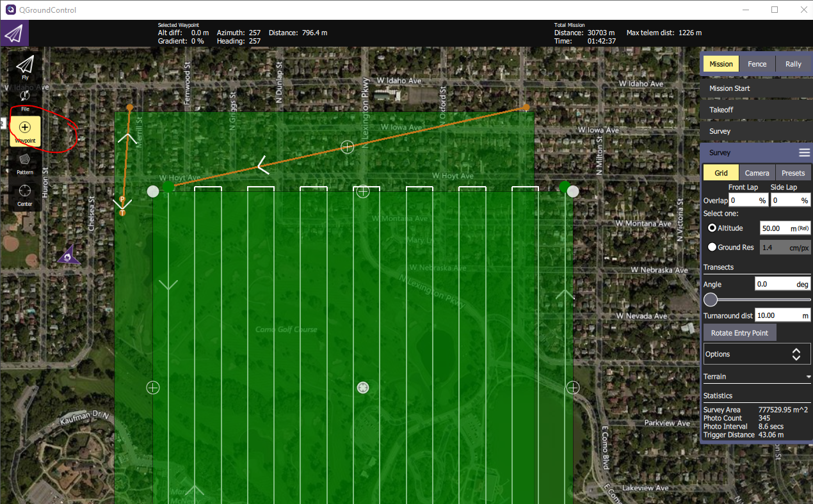Switch to the Mission tab
The image size is (813, 504).
coord(721,64)
